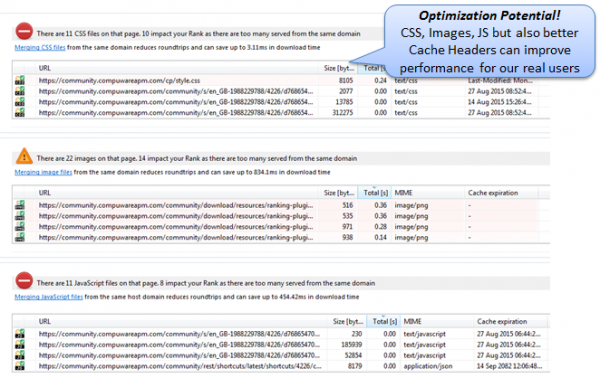Click the application/json MIME cell

click(428, 366)
